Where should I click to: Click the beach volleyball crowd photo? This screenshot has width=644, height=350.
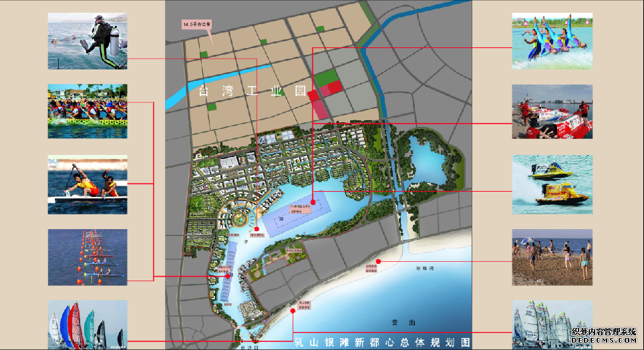coord(552,257)
